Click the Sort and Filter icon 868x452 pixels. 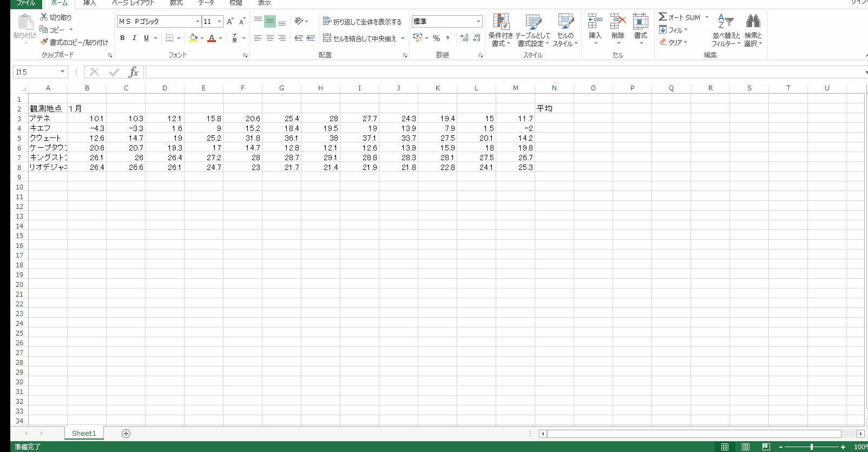(725, 23)
